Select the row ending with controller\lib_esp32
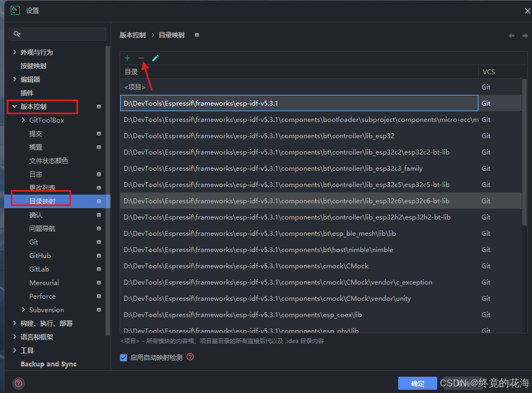The height and width of the screenshot is (393, 532). coord(321,136)
